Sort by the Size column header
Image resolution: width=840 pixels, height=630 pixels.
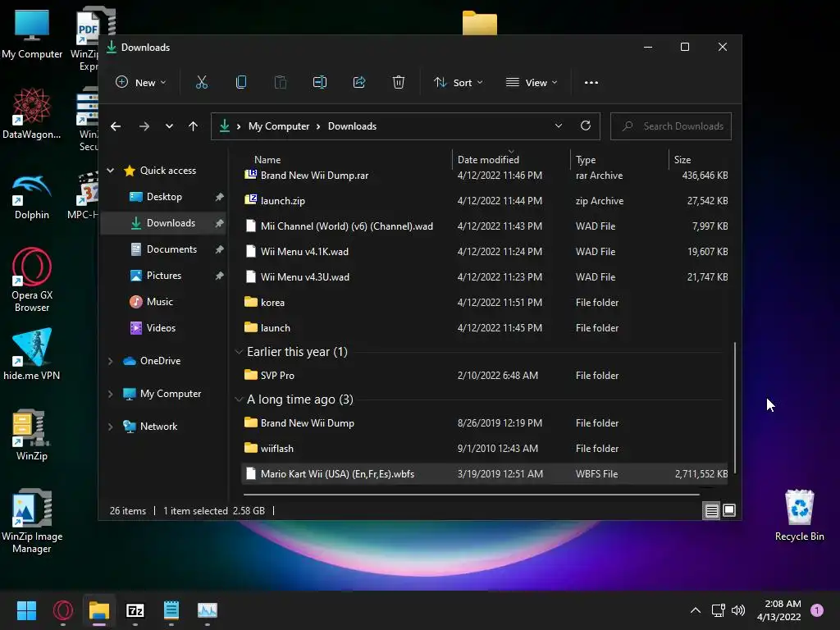coord(682,160)
